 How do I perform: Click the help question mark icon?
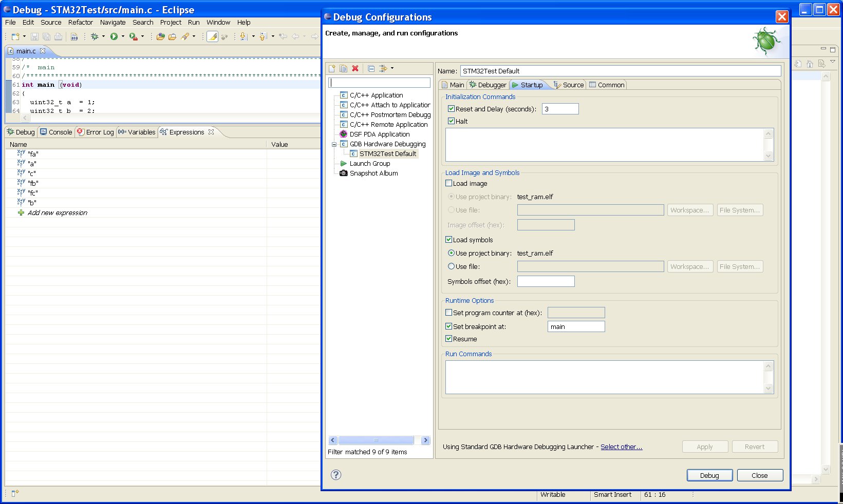tap(336, 475)
